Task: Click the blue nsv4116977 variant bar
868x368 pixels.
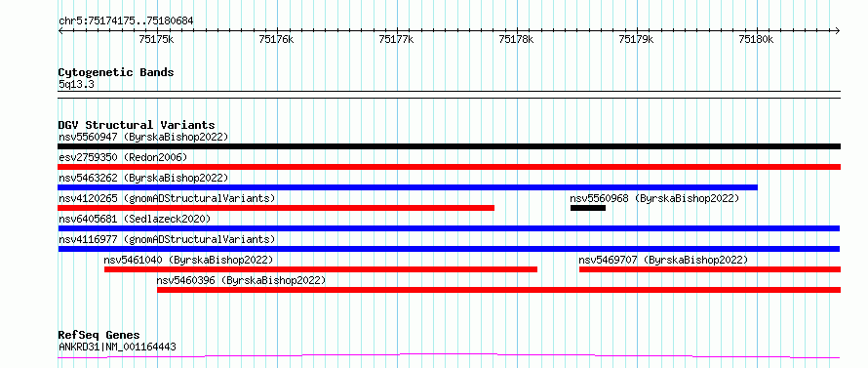Action: [x=449, y=249]
